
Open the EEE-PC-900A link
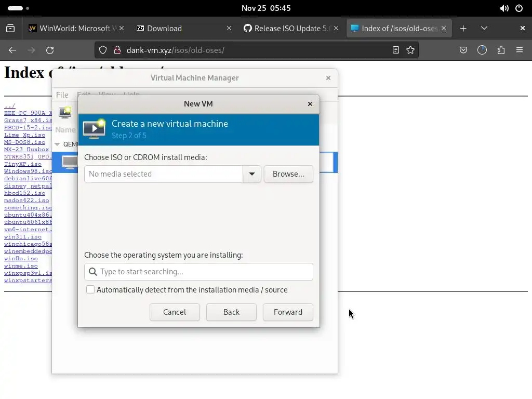pos(28,113)
